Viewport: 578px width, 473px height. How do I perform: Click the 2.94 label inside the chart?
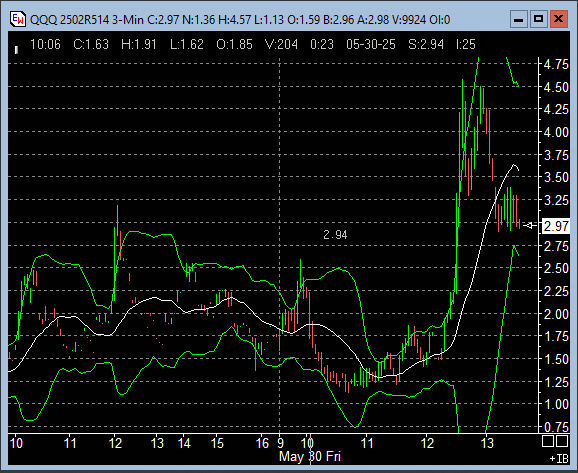[335, 234]
